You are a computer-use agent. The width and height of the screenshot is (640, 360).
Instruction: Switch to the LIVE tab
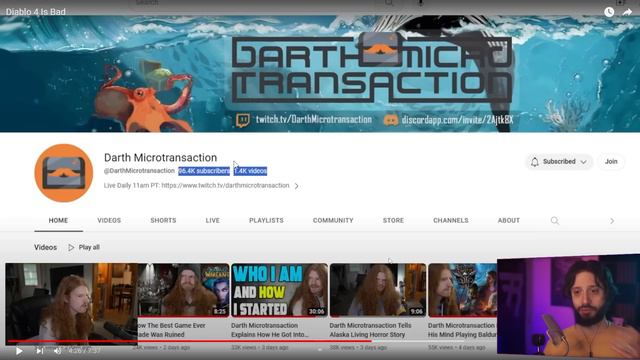(x=213, y=220)
